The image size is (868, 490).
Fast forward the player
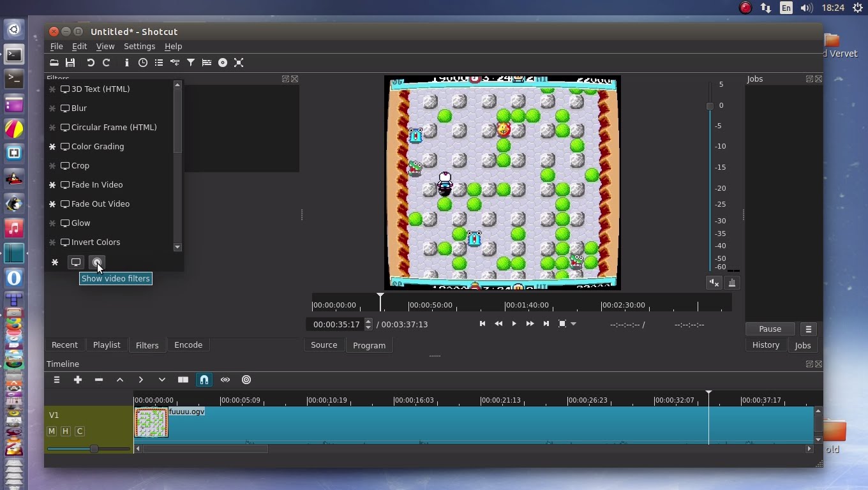click(530, 324)
